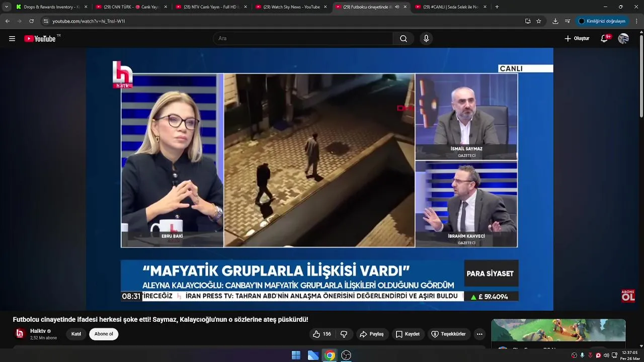The height and width of the screenshot is (362, 644).
Task: Open the YouTube guide hamburger menu
Action: 12,39
